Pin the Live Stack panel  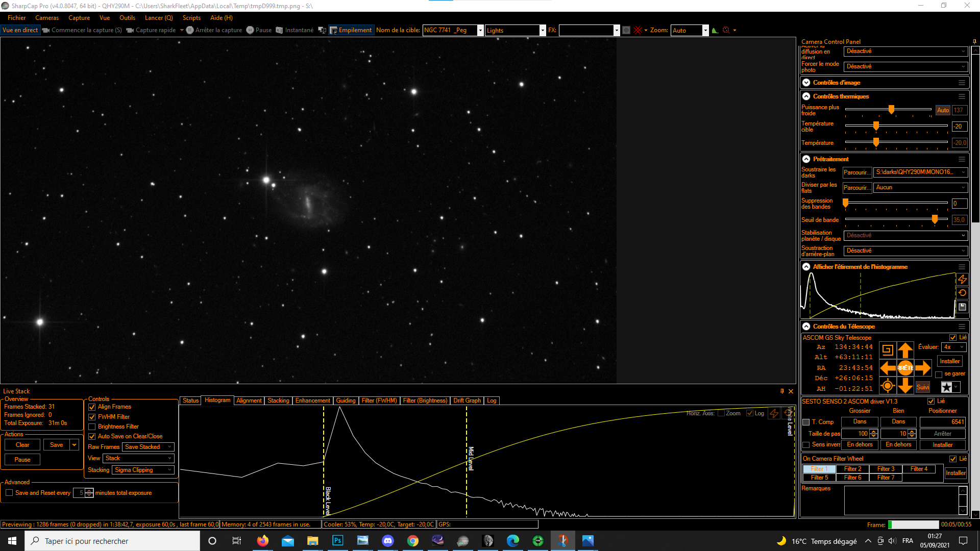click(782, 391)
